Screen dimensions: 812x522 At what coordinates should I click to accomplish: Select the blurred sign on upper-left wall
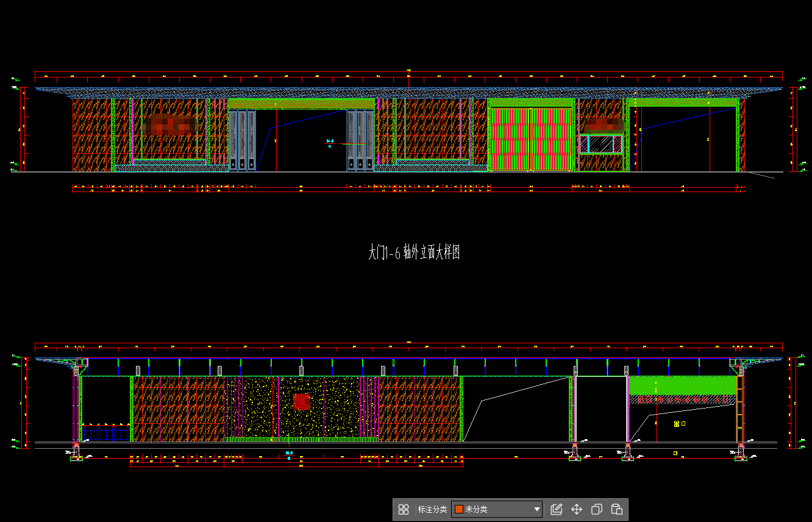(171, 124)
